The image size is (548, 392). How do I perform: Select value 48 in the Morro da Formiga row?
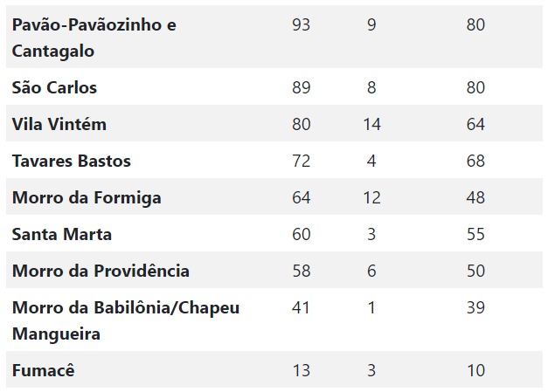point(475,197)
